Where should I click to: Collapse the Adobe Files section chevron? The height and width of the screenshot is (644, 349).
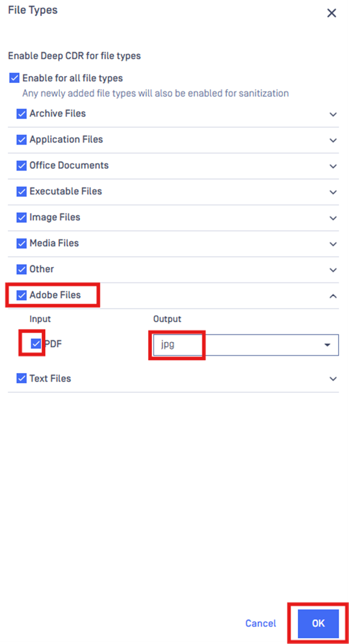coord(333,296)
